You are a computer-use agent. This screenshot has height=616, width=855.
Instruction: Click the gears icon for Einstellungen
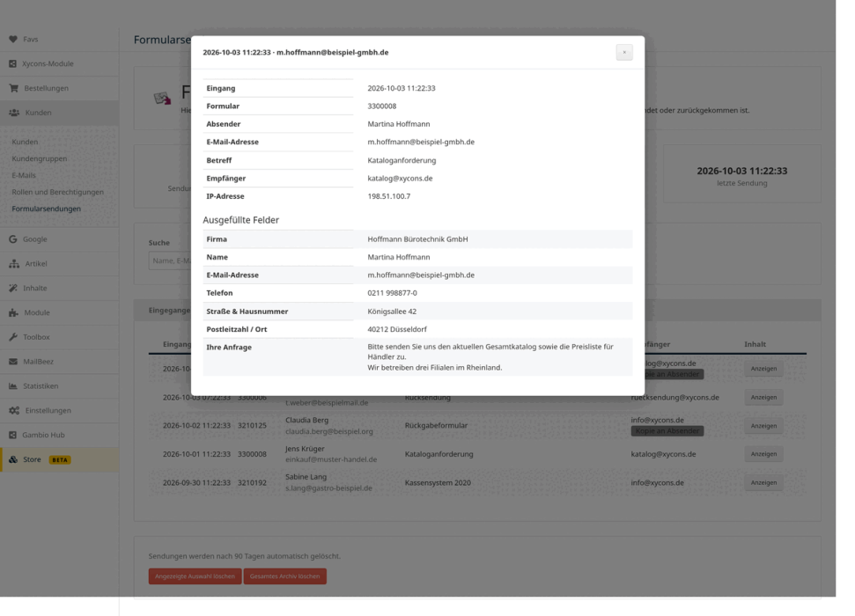[14, 410]
